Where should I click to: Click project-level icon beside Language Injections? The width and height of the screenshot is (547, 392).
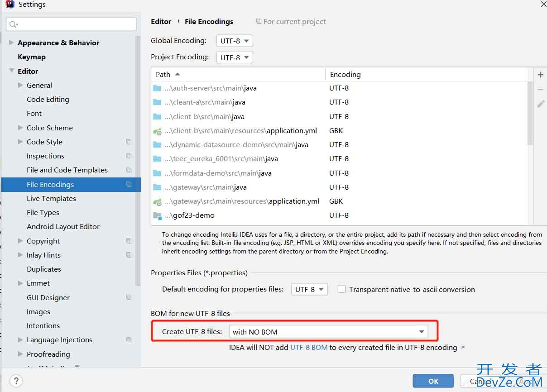pyautogui.click(x=129, y=340)
